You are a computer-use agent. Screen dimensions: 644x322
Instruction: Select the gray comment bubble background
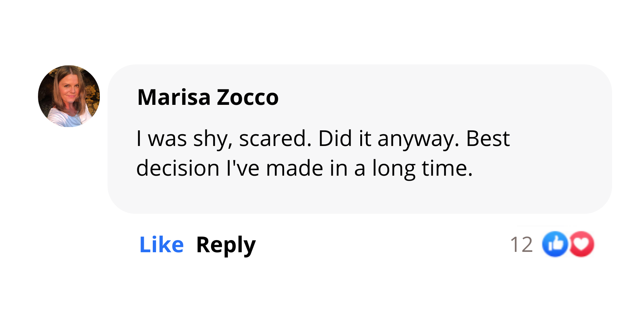[x=360, y=139]
